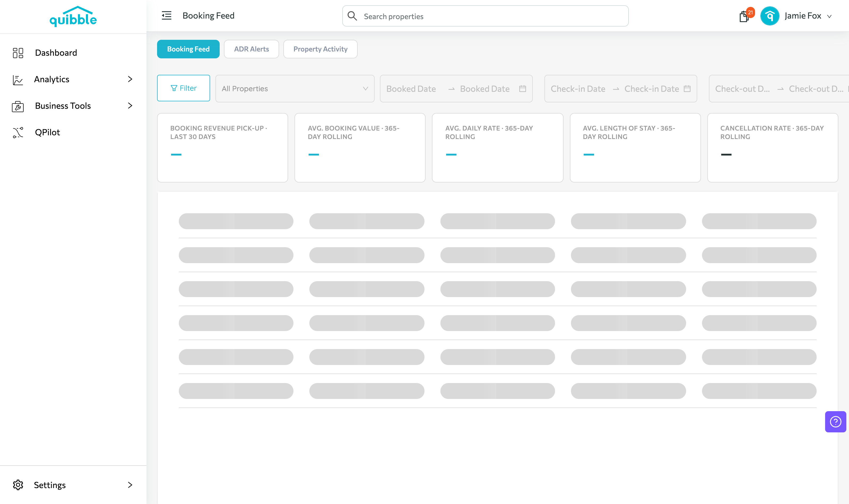Click the Settings gear icon
This screenshot has height=504, width=849.
pyautogui.click(x=18, y=485)
